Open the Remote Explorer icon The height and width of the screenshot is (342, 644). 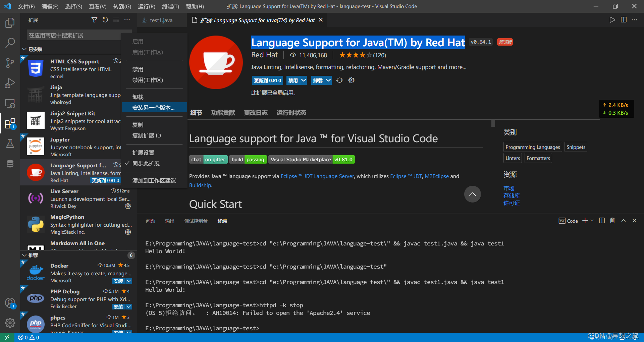pyautogui.click(x=10, y=104)
